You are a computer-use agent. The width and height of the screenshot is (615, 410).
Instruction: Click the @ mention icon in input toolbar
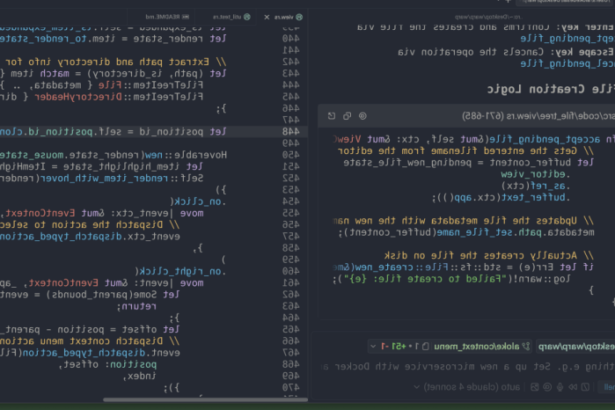(x=547, y=387)
